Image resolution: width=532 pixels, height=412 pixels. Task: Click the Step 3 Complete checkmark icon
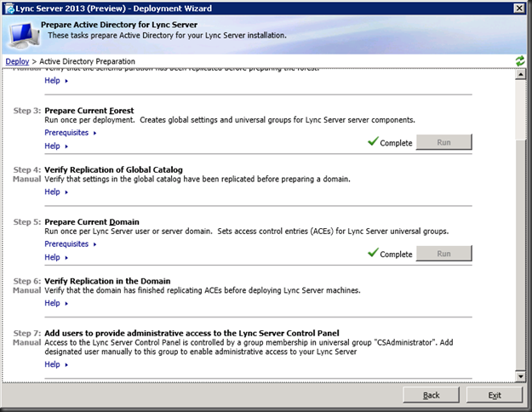point(373,141)
